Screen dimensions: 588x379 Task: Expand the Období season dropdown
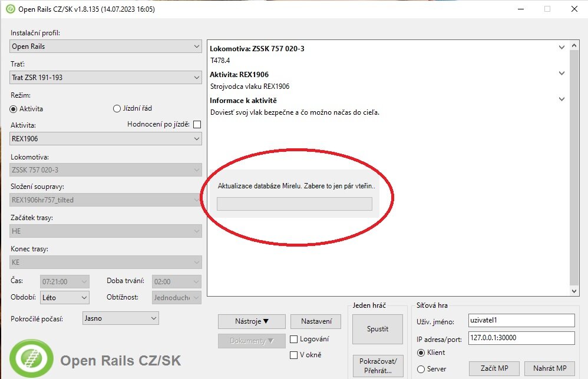(65, 298)
